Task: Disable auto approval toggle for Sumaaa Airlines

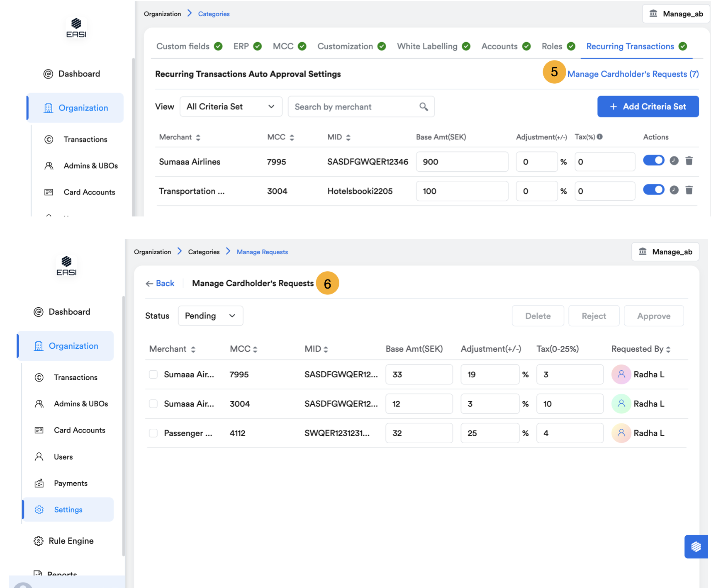Action: (653, 160)
